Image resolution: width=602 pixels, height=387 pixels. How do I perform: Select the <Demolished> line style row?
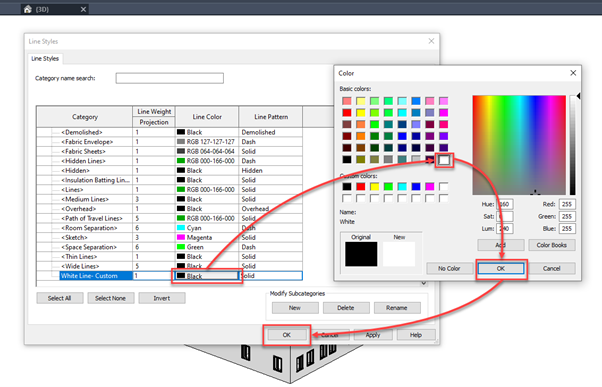click(x=170, y=132)
